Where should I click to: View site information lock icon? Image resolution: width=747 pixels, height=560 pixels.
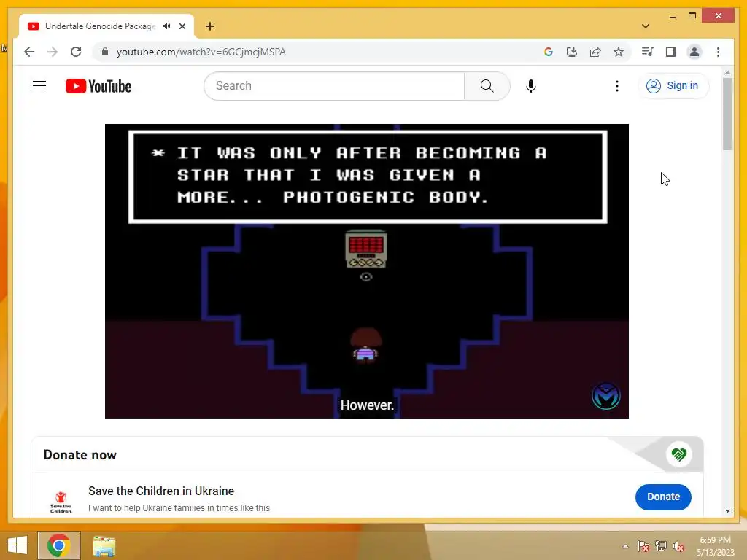(x=105, y=52)
